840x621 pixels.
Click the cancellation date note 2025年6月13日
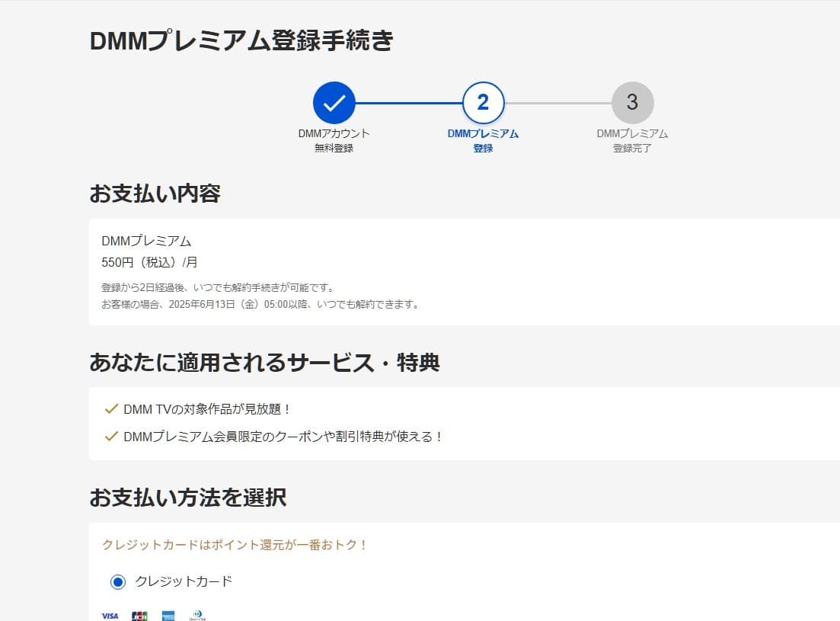click(260, 304)
